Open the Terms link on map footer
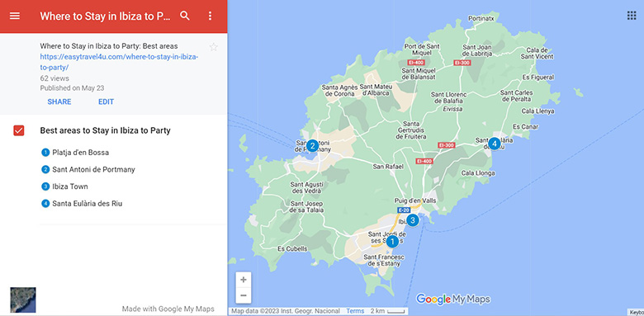Screen dimensions: 644x316 (x=355, y=311)
